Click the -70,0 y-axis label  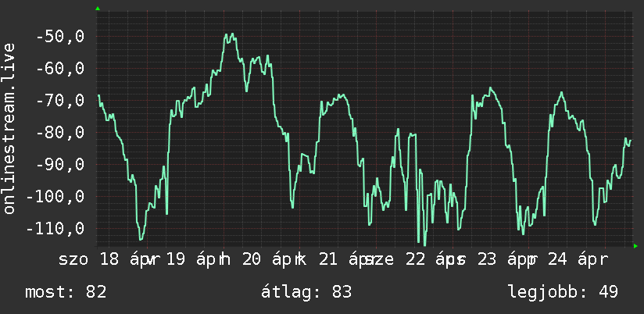point(60,101)
